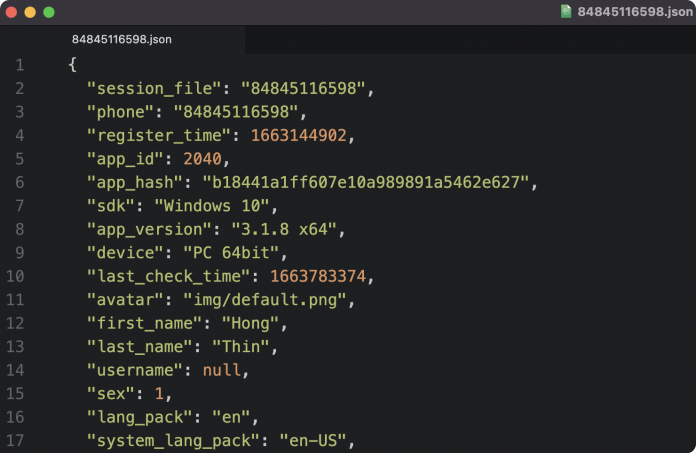This screenshot has width=696, height=453.
Task: Minimize the window using the yellow button
Action: [30, 12]
